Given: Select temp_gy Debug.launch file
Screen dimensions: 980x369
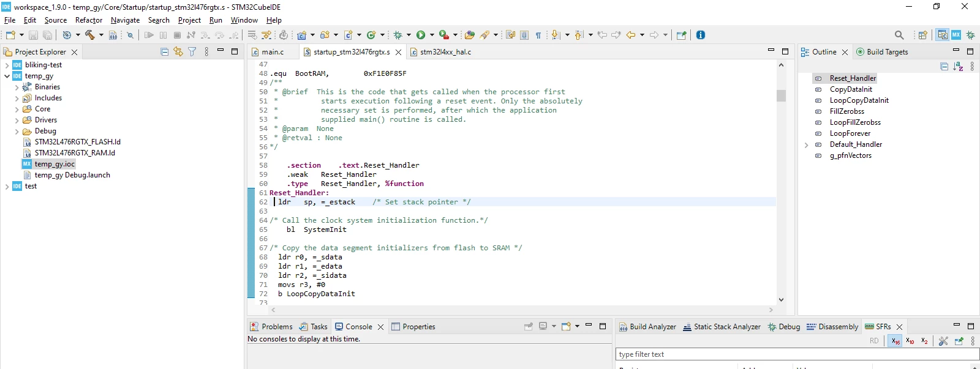Looking at the screenshot, I should [x=72, y=175].
